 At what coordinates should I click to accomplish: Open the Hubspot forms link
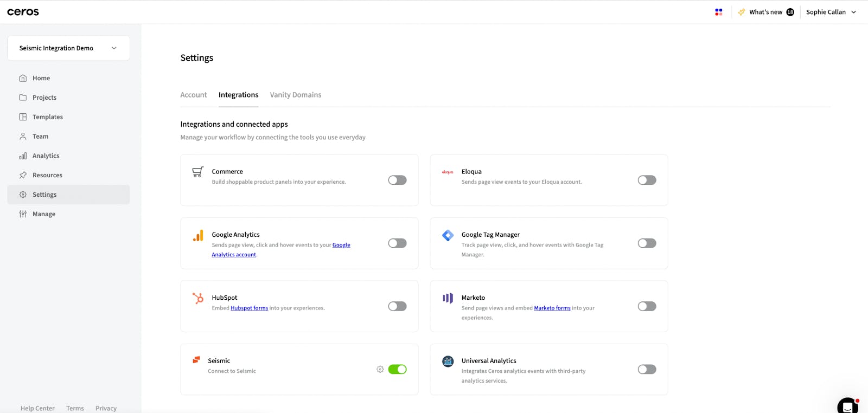tap(249, 308)
